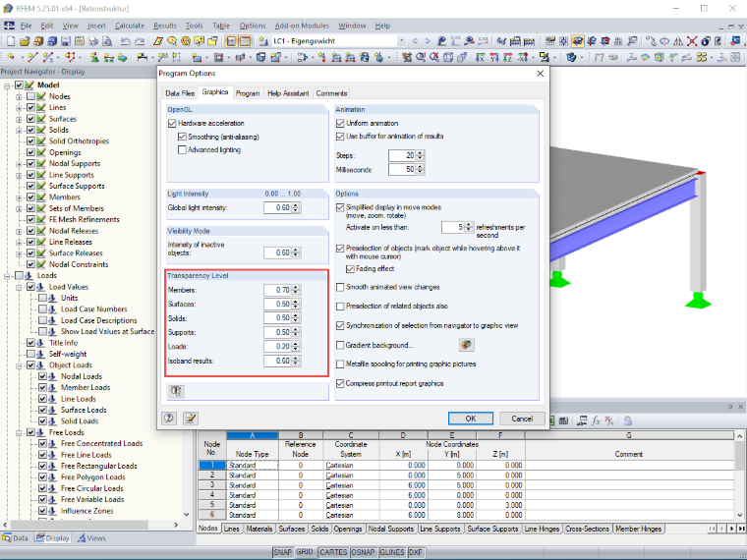Click the help question mark icon in dialog
The width and height of the screenshot is (747, 560).
pyautogui.click(x=169, y=419)
